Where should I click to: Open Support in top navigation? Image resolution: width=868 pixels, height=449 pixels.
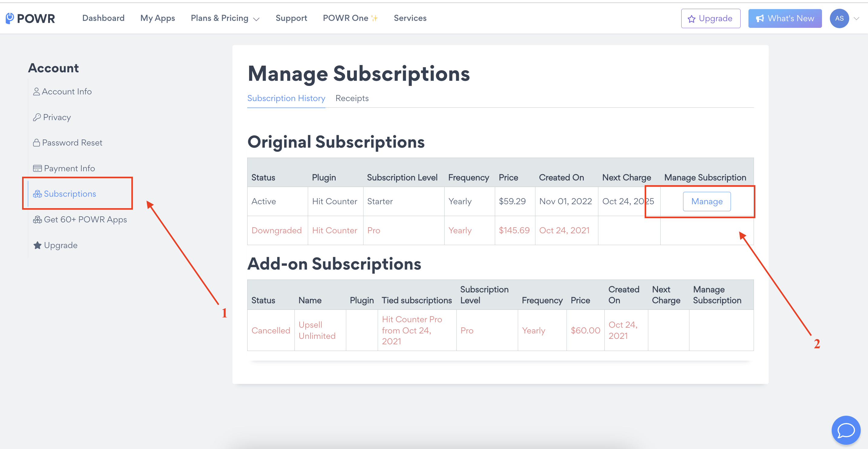point(291,18)
